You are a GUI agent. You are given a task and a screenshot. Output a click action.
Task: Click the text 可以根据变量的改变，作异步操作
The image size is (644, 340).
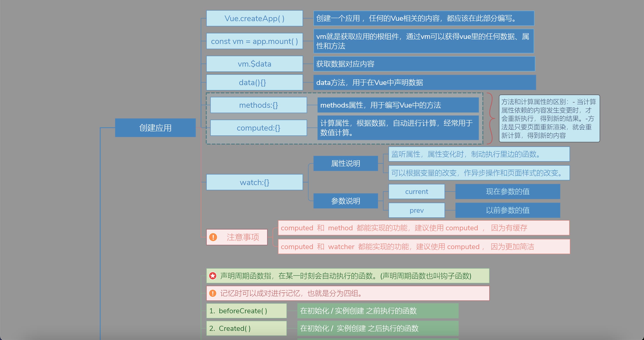click(479, 173)
